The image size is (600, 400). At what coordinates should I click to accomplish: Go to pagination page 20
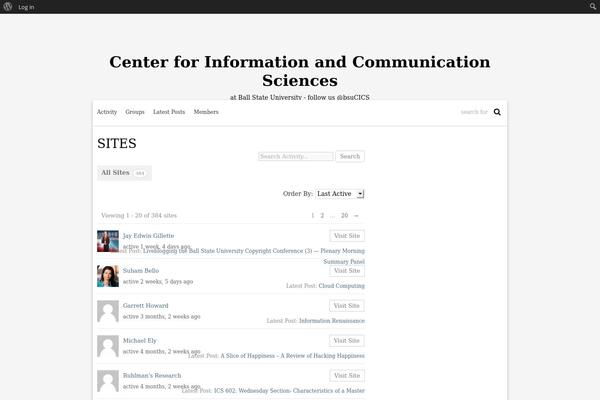[x=344, y=216]
